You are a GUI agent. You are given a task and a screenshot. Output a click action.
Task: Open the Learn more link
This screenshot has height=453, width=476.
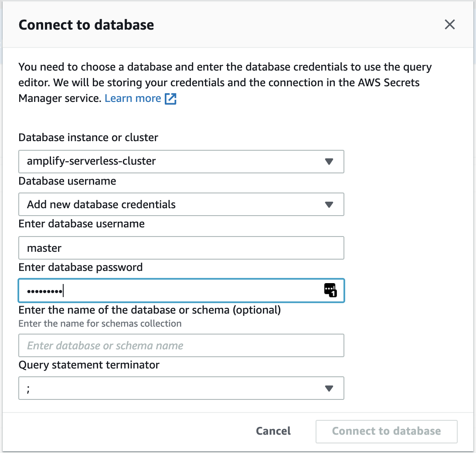point(133,98)
